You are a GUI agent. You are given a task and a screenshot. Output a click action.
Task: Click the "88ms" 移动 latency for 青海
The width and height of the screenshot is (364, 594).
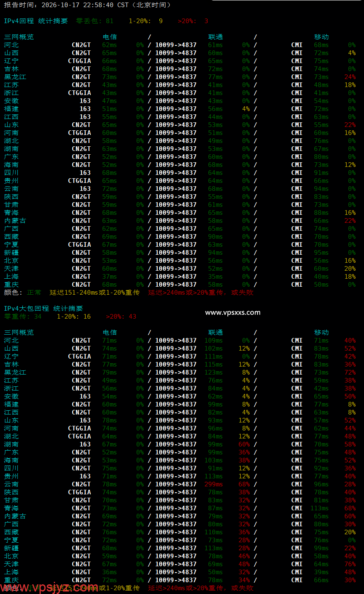click(321, 213)
